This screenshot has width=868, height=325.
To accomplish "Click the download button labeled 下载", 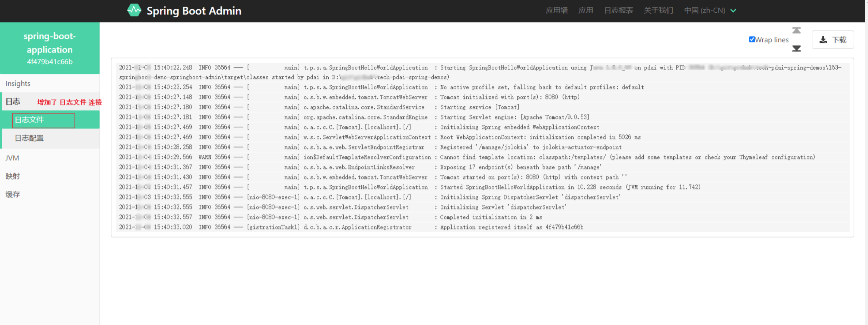I will click(x=833, y=40).
